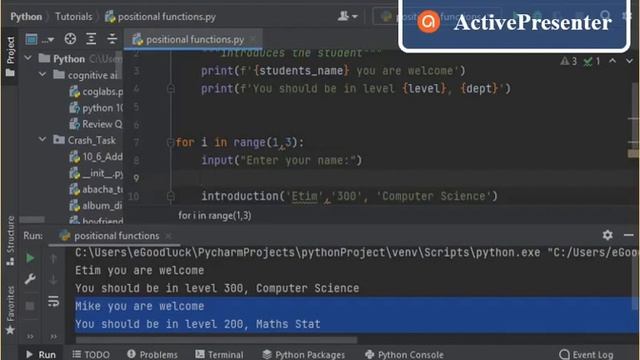Click the wrench run configuration icon
The height and width of the screenshot is (360, 640).
coord(30,279)
